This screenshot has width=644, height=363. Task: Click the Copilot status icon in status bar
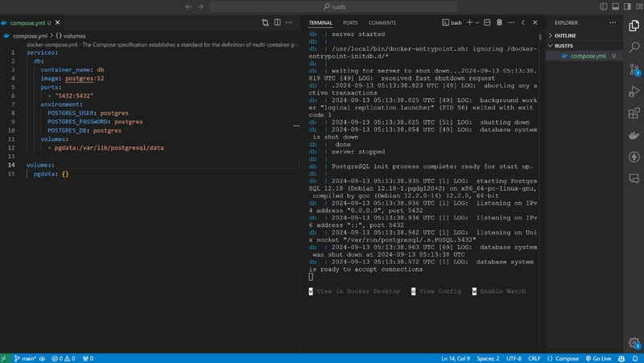621,358
